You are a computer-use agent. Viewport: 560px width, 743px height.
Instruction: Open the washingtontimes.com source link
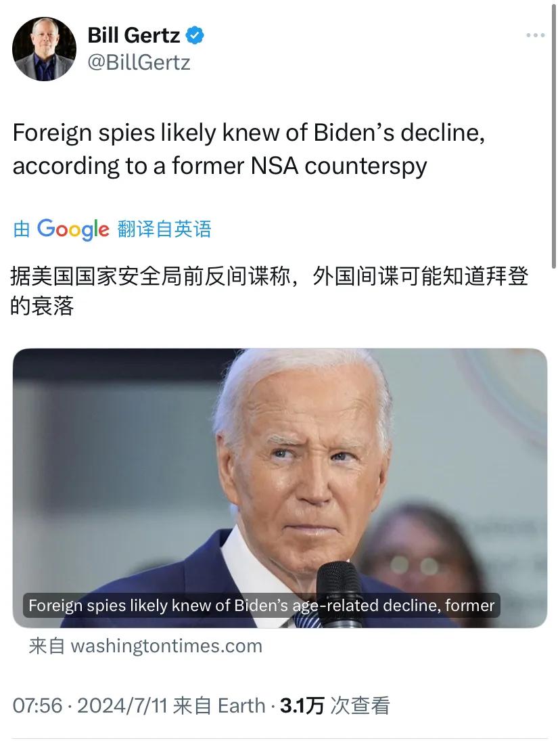[x=166, y=646]
